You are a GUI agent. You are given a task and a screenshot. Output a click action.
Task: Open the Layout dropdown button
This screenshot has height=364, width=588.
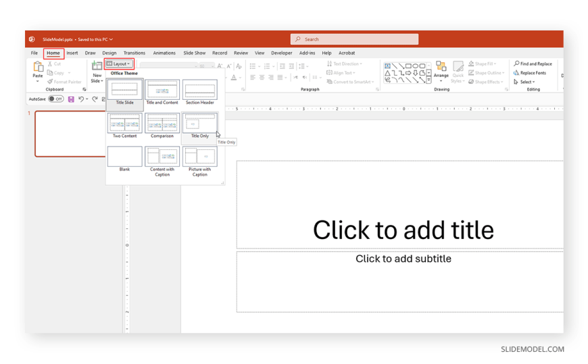(119, 63)
